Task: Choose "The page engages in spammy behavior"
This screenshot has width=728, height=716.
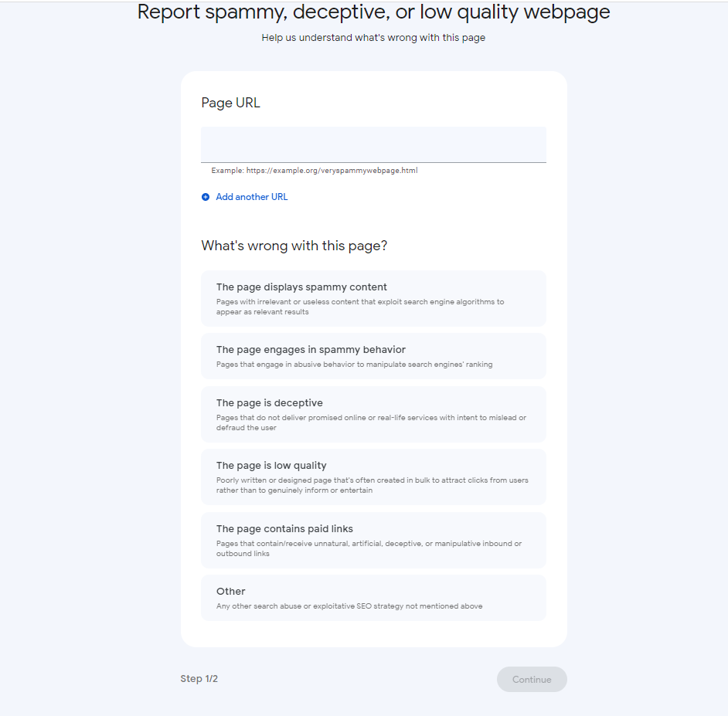Action: coord(373,356)
